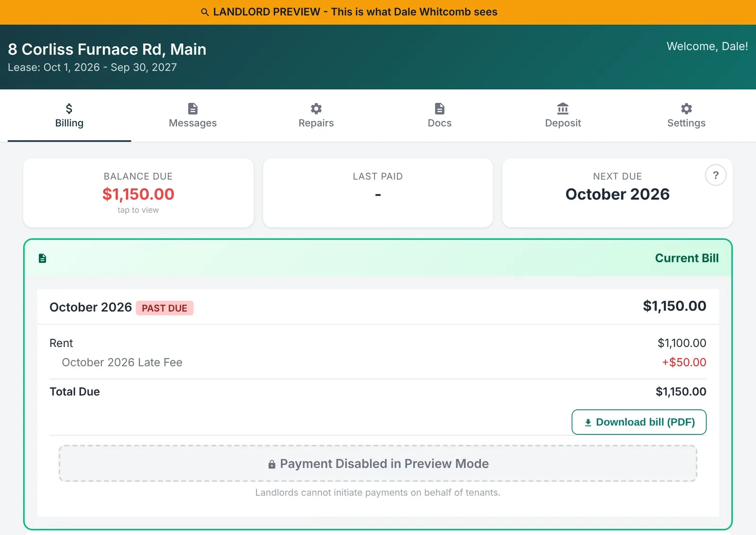Click the Total Due label
The width and height of the screenshot is (756, 535).
coord(75,392)
